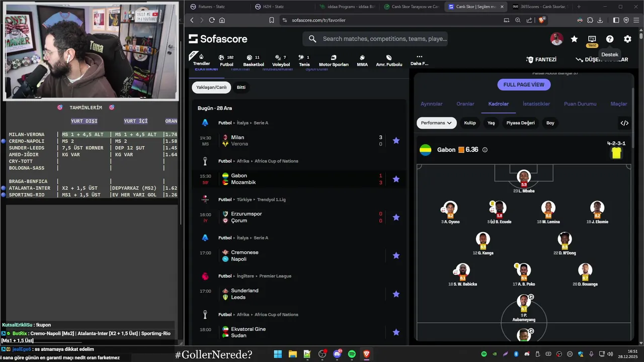This screenshot has height=362, width=644.
Task: Click the Sofascore search field
Action: [x=375, y=39]
